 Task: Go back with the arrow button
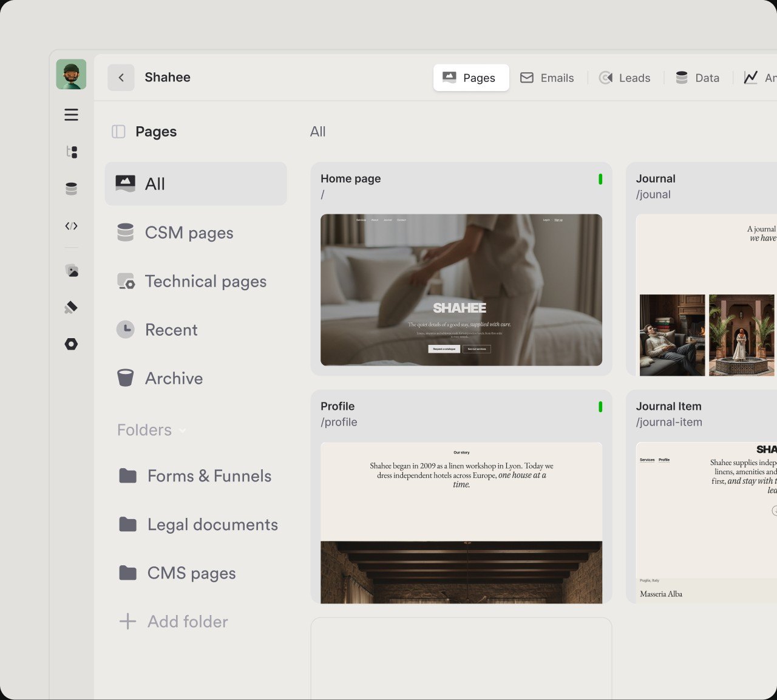point(121,78)
